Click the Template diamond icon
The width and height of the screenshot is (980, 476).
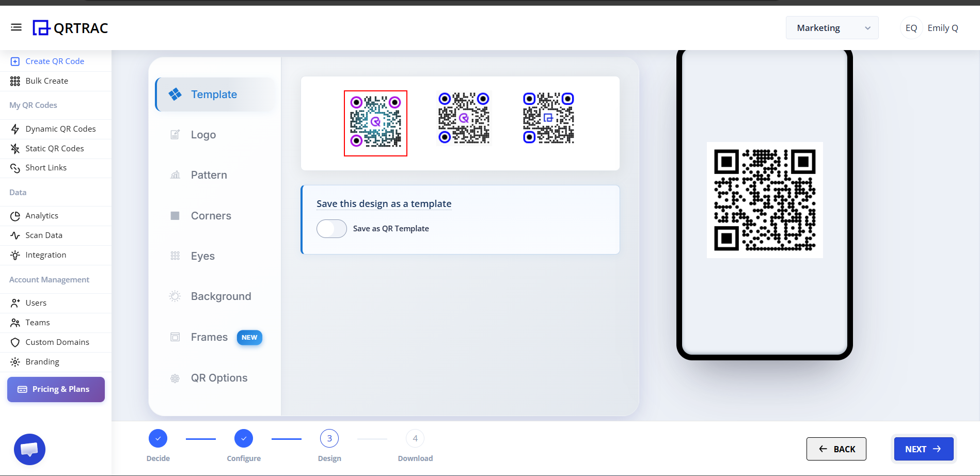tap(175, 94)
